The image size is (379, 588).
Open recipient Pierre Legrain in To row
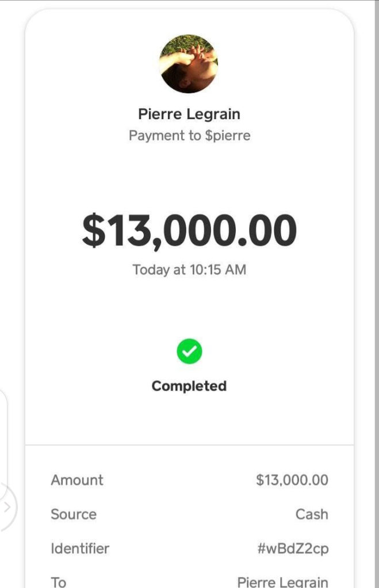coord(282,582)
